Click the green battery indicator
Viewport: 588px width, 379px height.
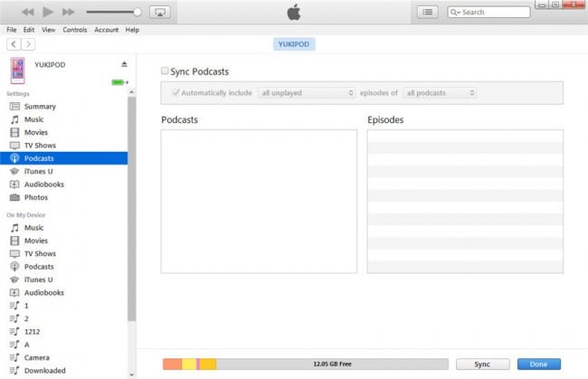pyautogui.click(x=119, y=82)
